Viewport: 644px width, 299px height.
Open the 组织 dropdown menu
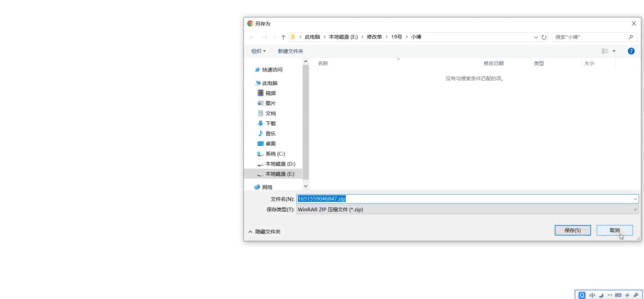(258, 51)
